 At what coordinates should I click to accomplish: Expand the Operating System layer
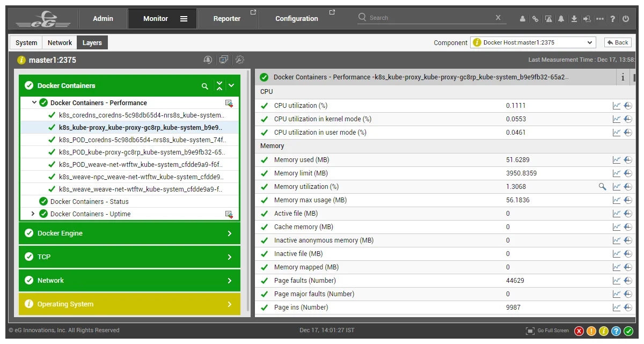click(x=130, y=304)
